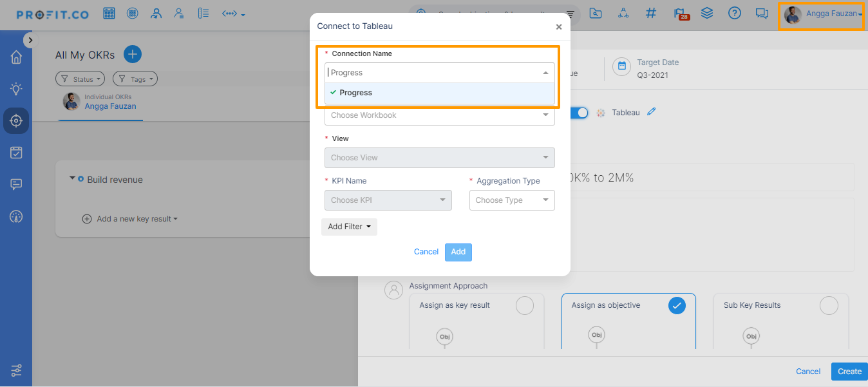Select the OKR target icon in sidebar
The width and height of the screenshot is (868, 387).
(x=16, y=120)
